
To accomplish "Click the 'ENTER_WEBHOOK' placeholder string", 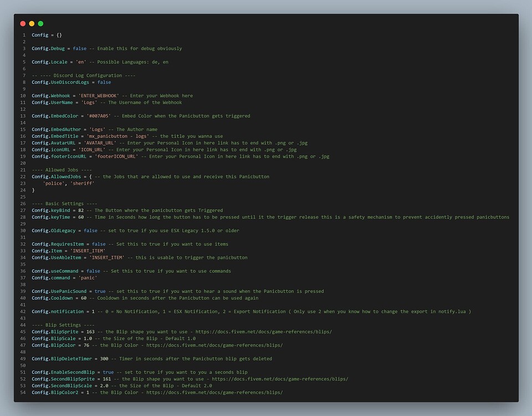I will pyautogui.click(x=100, y=95).
